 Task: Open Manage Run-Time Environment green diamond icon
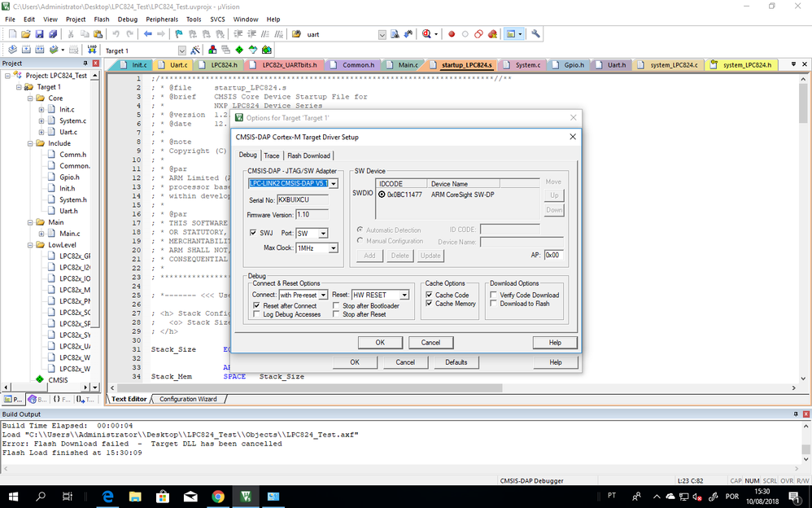239,50
